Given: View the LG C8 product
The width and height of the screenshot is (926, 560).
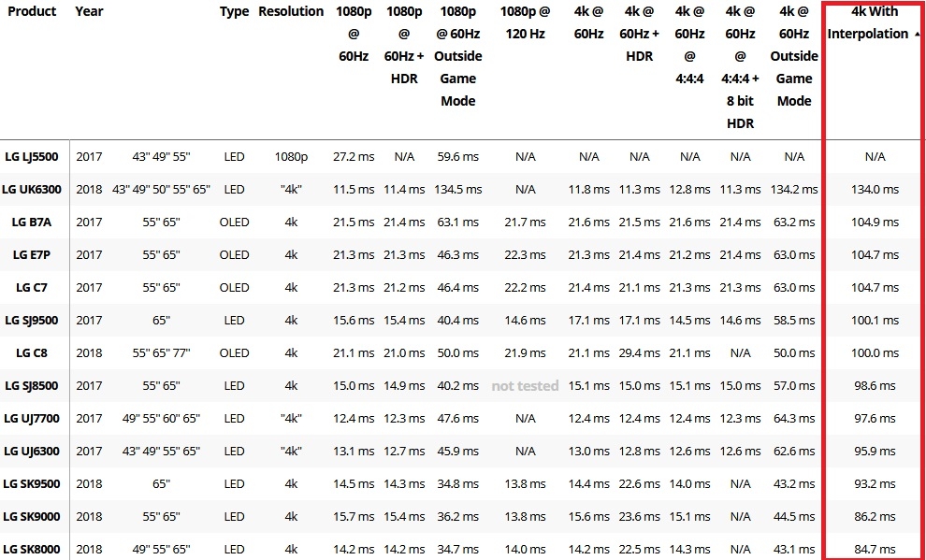Looking at the screenshot, I should click(32, 352).
